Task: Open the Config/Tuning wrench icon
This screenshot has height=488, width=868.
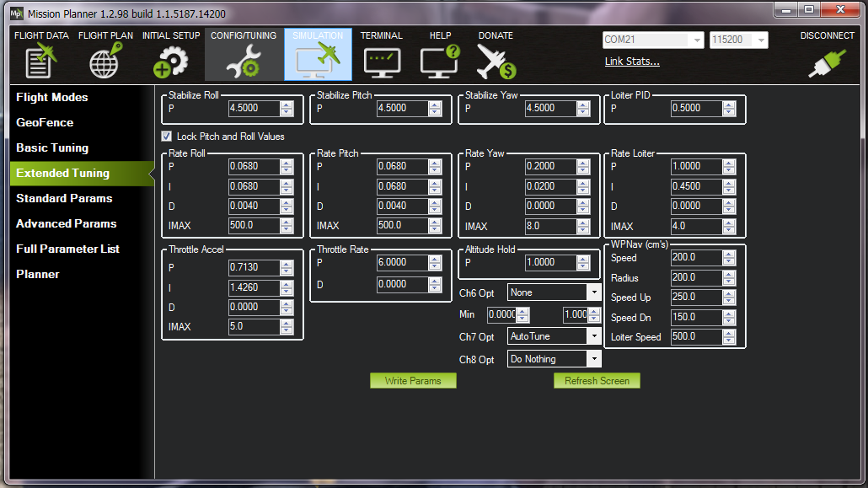Action: click(x=243, y=61)
